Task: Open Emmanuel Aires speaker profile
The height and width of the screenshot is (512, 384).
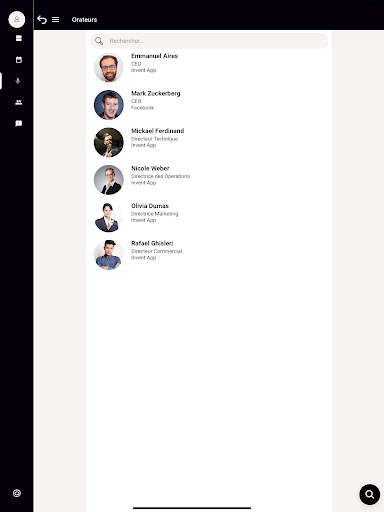Action: pos(209,67)
